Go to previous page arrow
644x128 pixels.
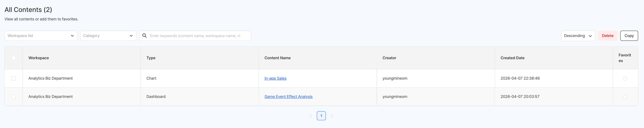311,116
